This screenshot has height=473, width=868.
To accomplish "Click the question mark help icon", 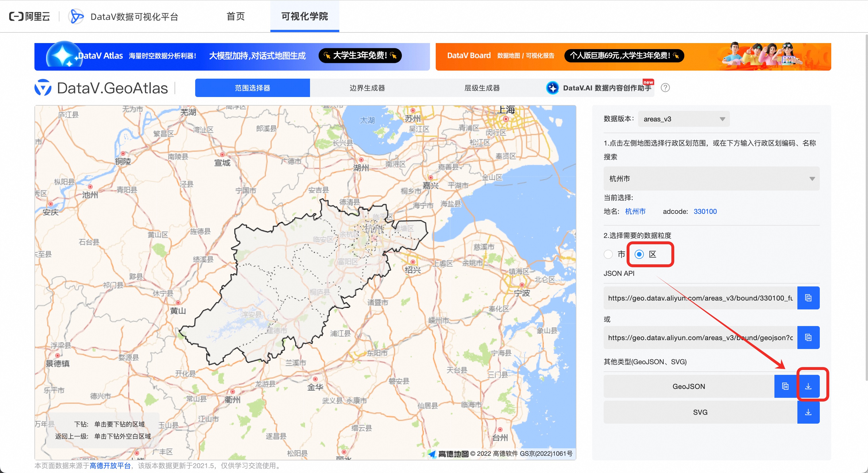I will (x=665, y=88).
